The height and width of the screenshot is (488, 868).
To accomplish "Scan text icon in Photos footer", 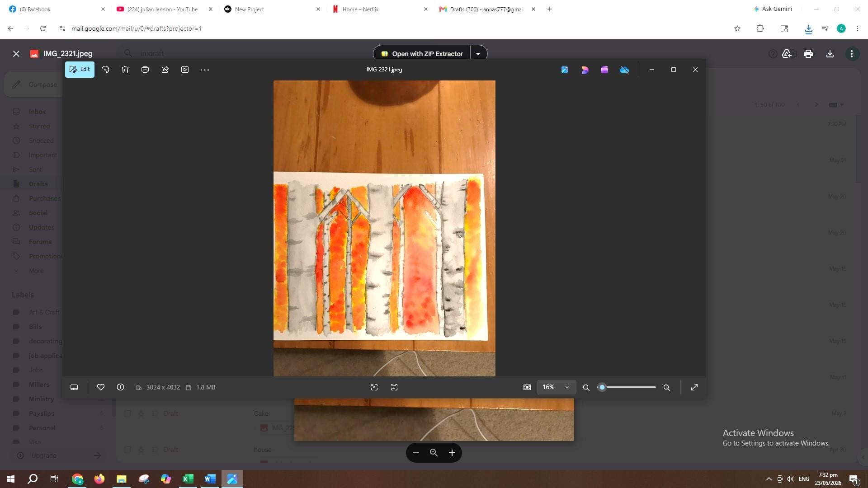I will click(394, 387).
